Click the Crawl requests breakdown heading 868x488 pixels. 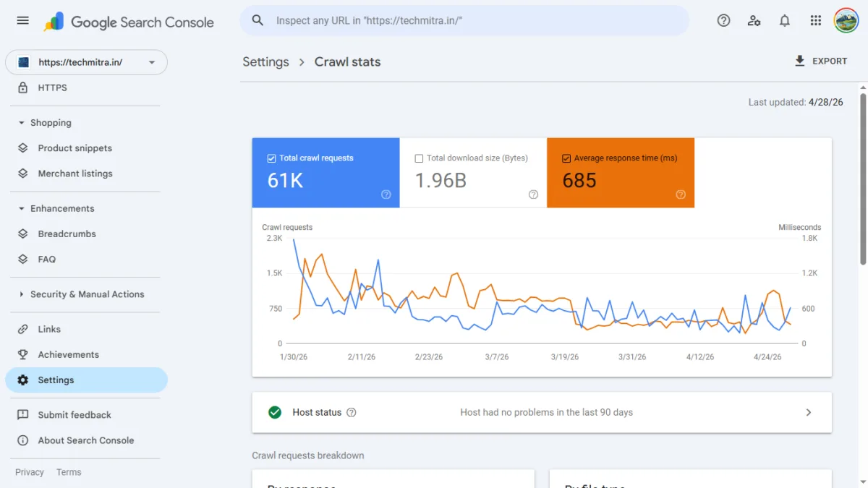308,455
